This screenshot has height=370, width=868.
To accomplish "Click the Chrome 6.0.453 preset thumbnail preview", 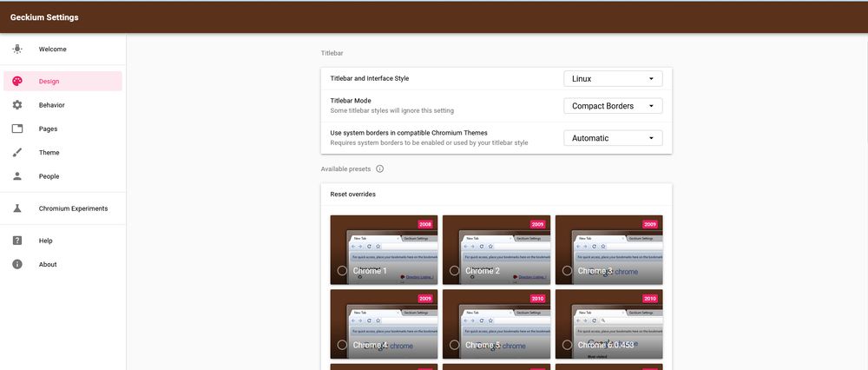I will coord(609,324).
